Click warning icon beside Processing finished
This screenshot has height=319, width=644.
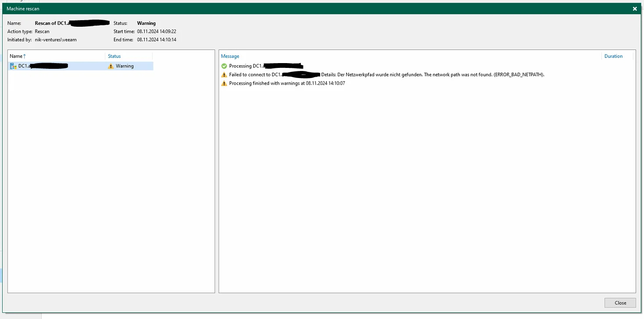(224, 83)
